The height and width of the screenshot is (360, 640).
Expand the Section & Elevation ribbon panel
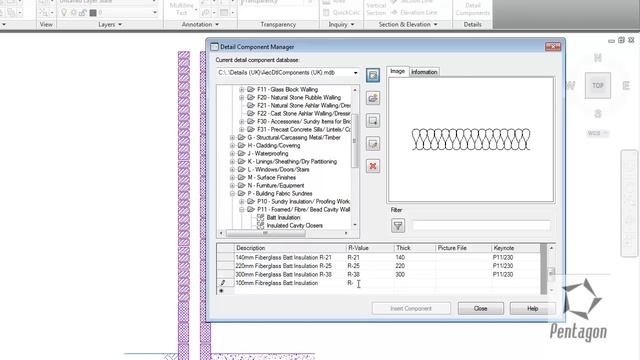pos(408,24)
